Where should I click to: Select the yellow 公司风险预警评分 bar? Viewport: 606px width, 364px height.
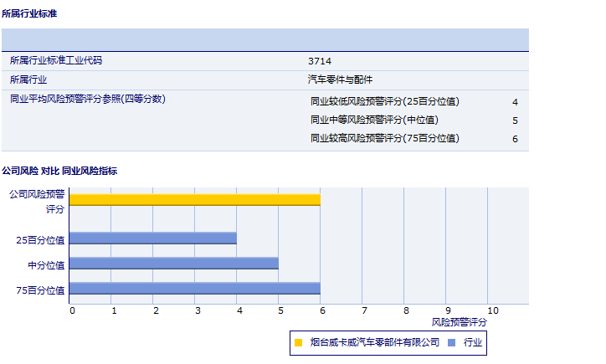(x=195, y=199)
